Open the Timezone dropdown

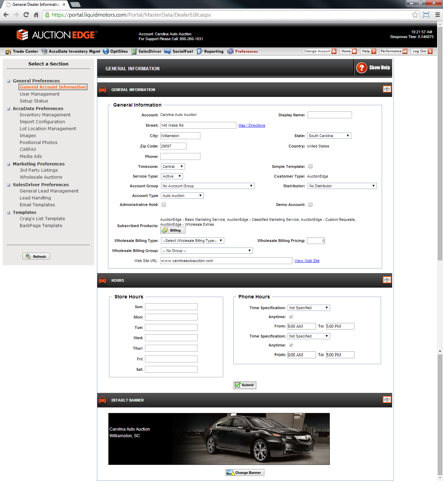point(173,166)
